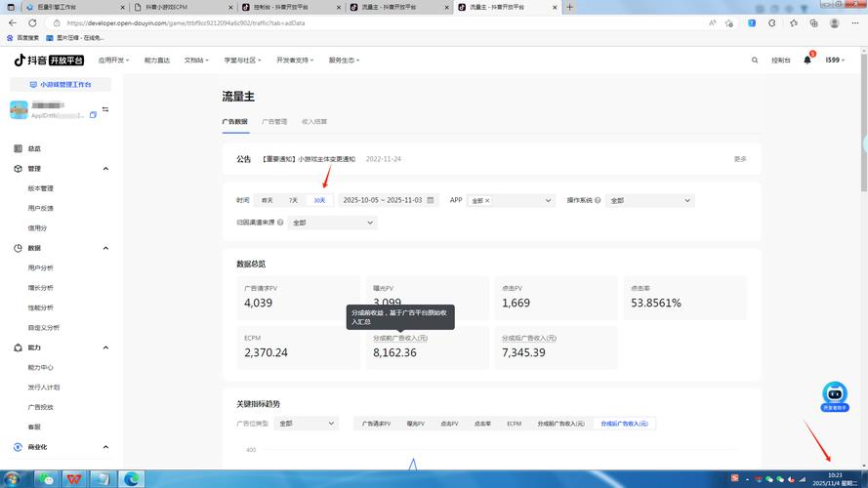Open 信用分 in sidebar
The width and height of the screenshot is (868, 488).
tap(37, 228)
